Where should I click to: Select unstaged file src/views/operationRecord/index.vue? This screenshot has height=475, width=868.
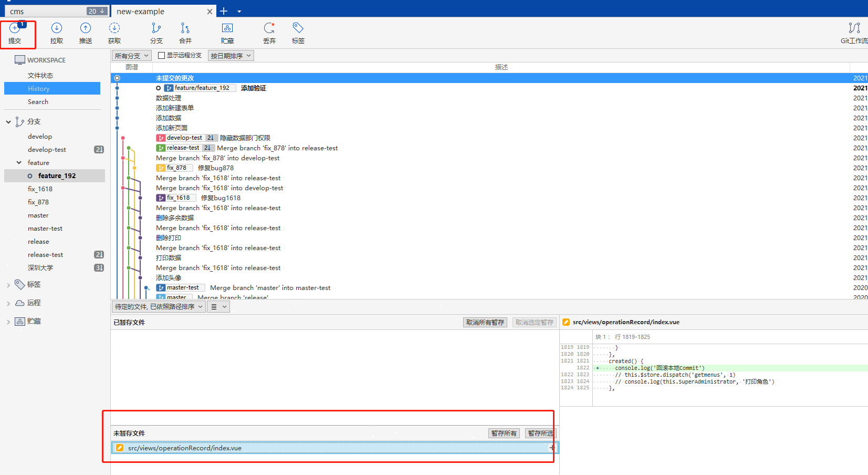coord(185,448)
